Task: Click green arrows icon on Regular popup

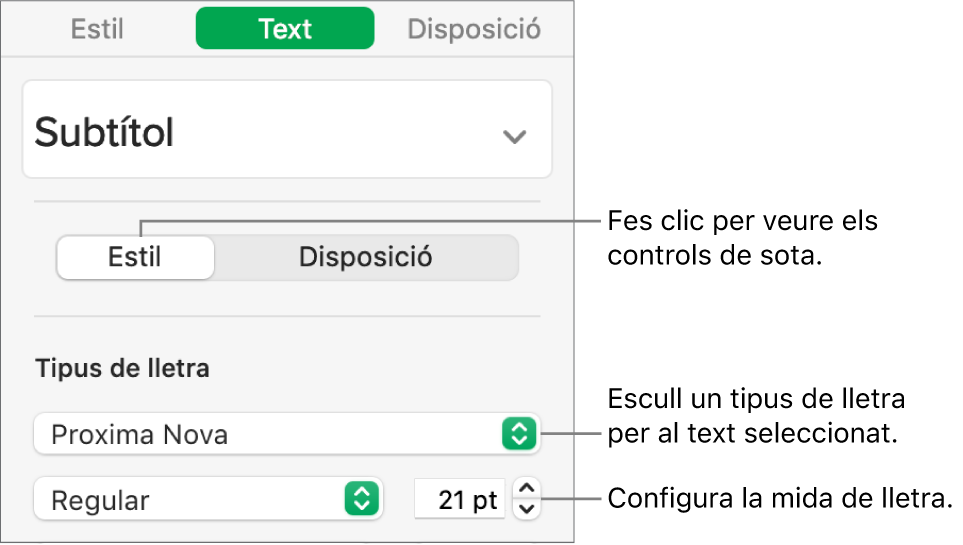Action: (361, 498)
